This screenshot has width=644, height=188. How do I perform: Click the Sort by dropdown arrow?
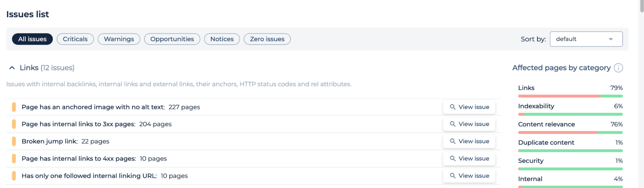tap(611, 39)
